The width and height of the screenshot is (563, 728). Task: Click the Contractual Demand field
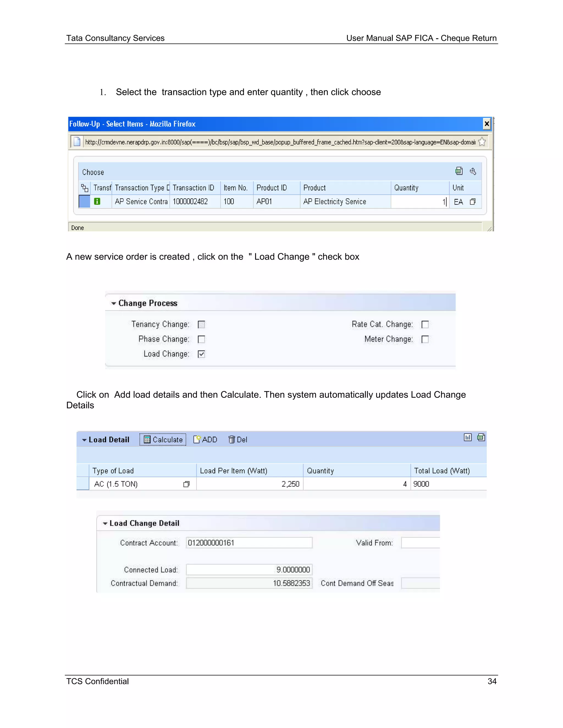[x=249, y=583]
